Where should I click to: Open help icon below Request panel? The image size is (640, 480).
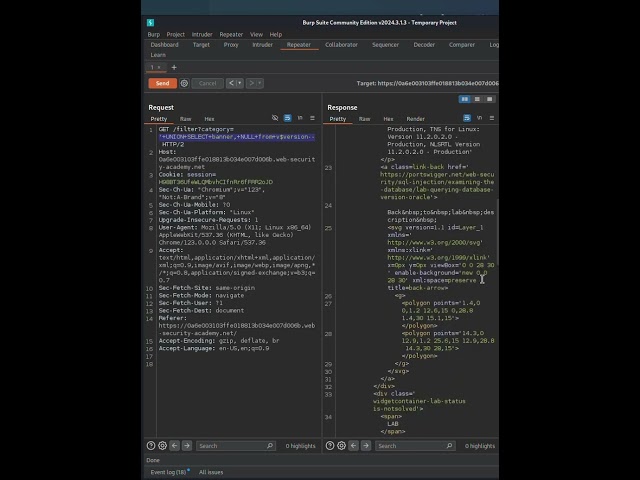[151, 445]
